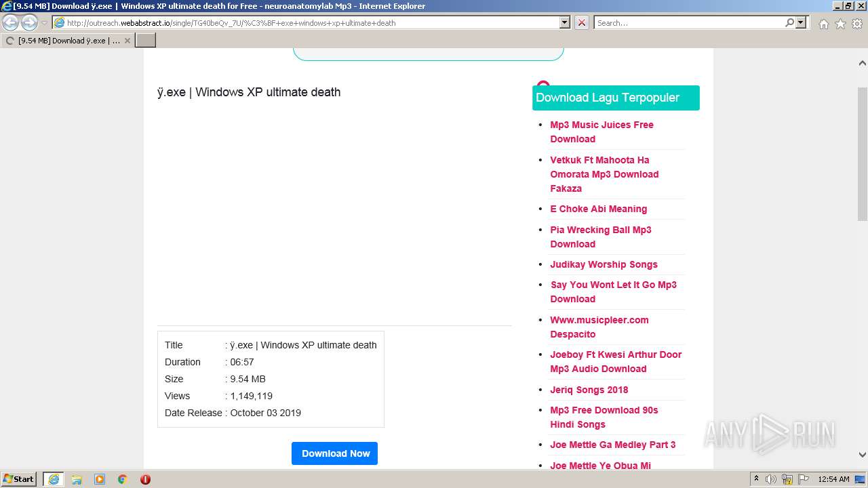Open Jeriq Songs 2018 link
The image size is (868, 488).
[589, 390]
